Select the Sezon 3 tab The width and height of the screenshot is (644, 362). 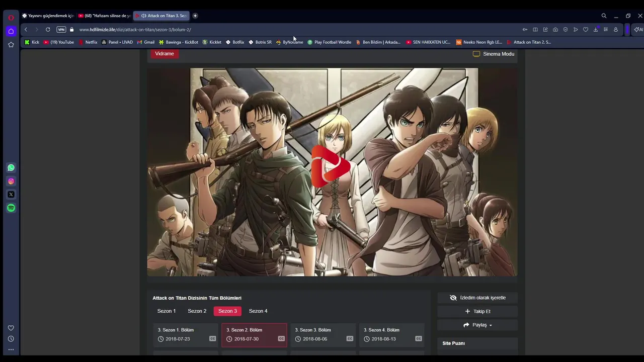[x=227, y=311]
